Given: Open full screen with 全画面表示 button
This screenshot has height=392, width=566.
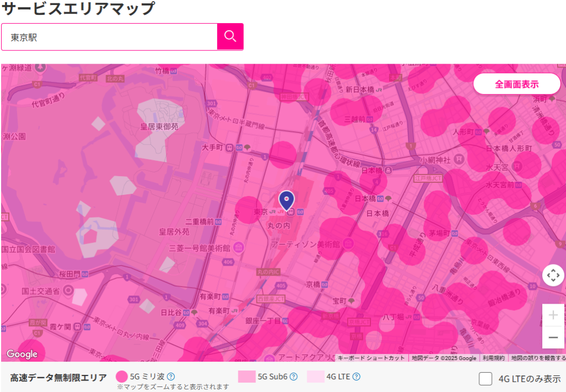Looking at the screenshot, I should coord(517,84).
